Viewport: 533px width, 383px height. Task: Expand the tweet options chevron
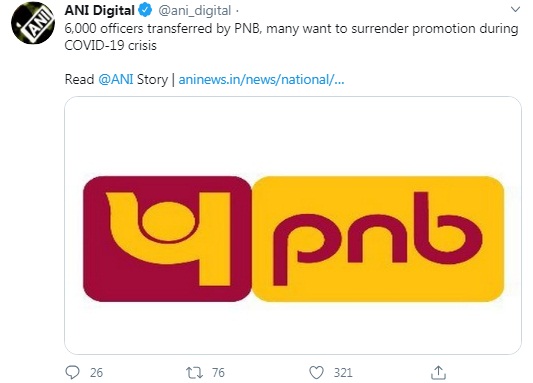coord(515,10)
